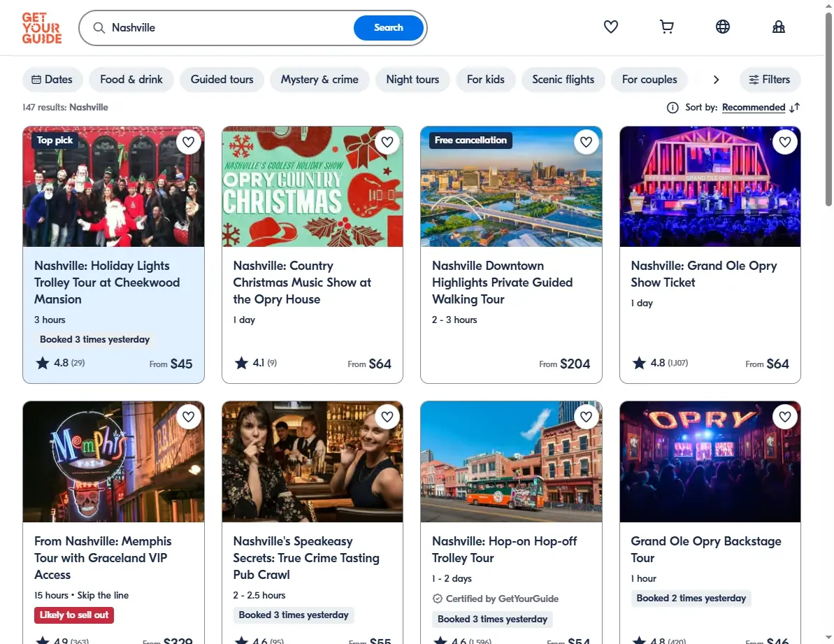This screenshot has width=834, height=644.
Task: Open the language globe icon
Action: [x=722, y=27]
